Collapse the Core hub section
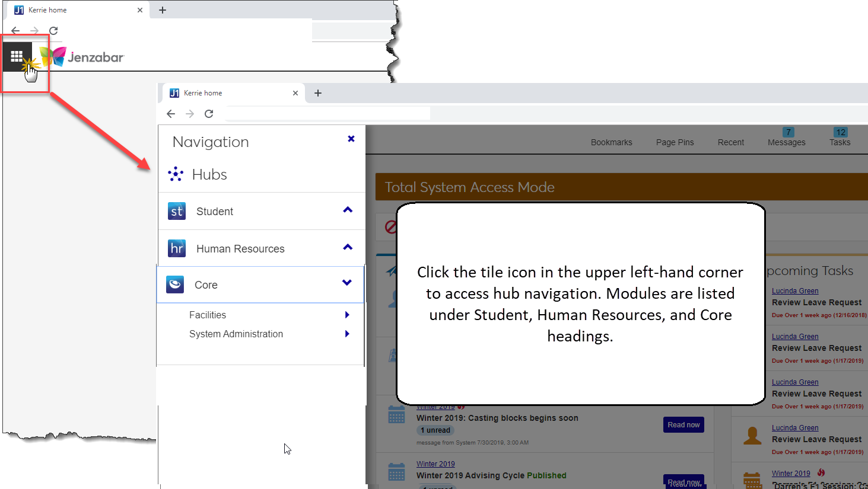868x489 pixels. pyautogui.click(x=346, y=283)
